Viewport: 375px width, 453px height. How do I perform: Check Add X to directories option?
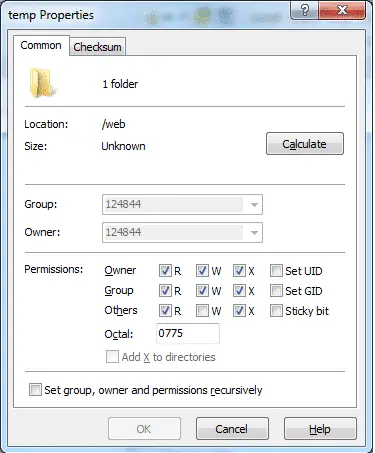pos(112,357)
